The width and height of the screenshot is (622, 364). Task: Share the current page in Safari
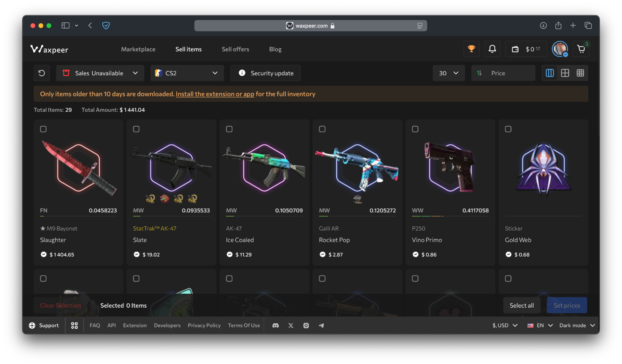pyautogui.click(x=559, y=26)
